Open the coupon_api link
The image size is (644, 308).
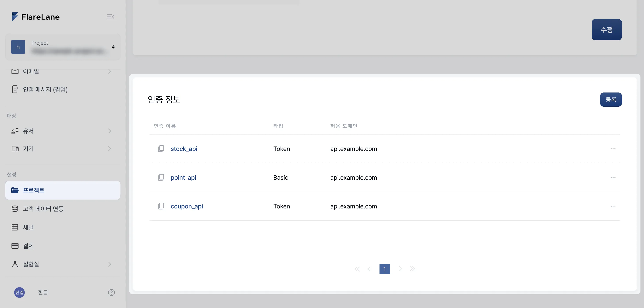pyautogui.click(x=187, y=206)
